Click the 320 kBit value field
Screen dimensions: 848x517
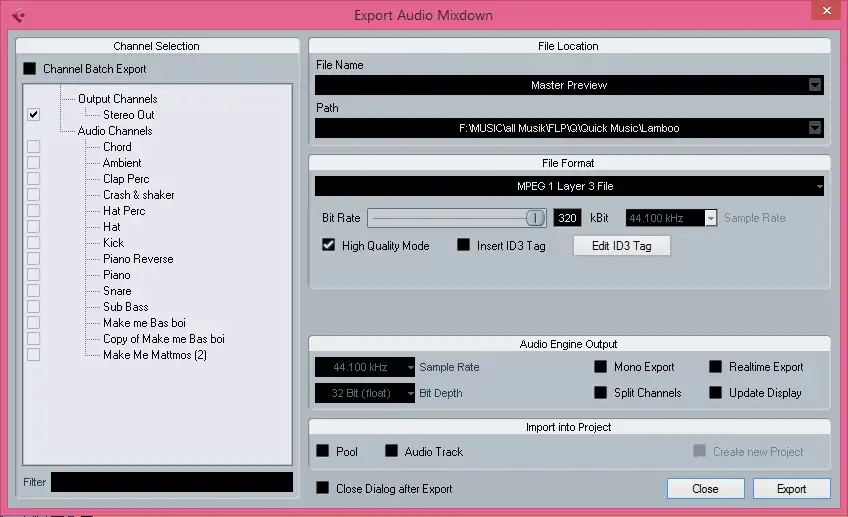[x=567, y=218]
